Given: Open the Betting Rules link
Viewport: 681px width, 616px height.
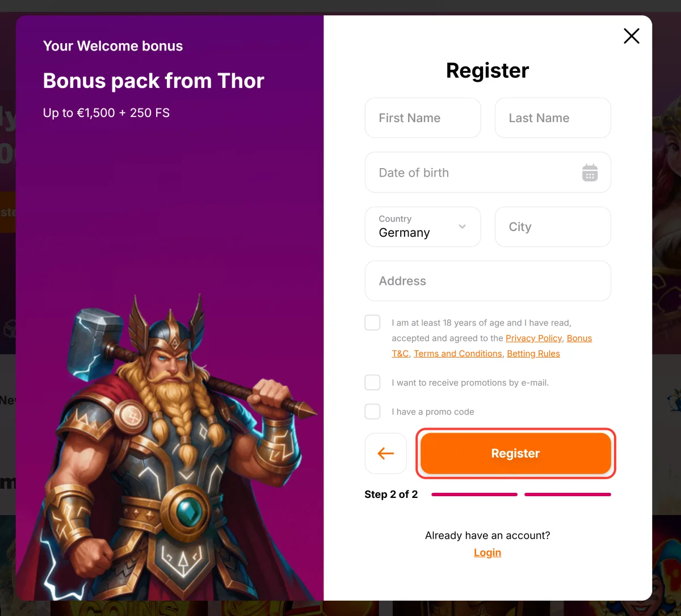Looking at the screenshot, I should 533,353.
